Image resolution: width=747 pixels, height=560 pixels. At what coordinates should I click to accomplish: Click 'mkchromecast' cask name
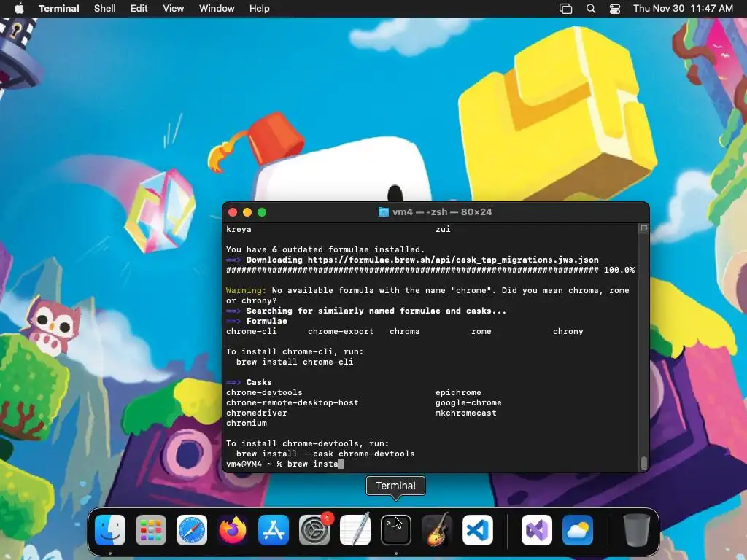coord(466,413)
